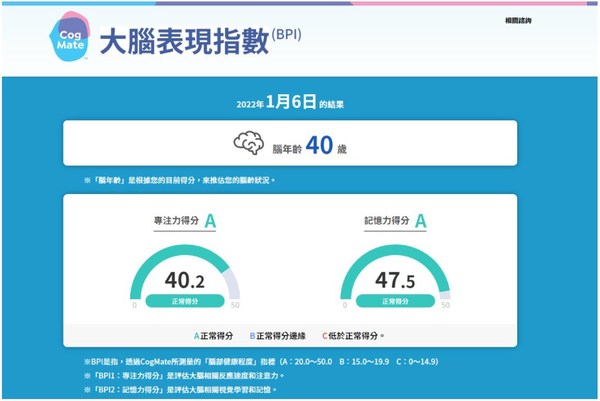This screenshot has width=600, height=401.
Task: Click the CogMate logo
Action: [x=68, y=39]
